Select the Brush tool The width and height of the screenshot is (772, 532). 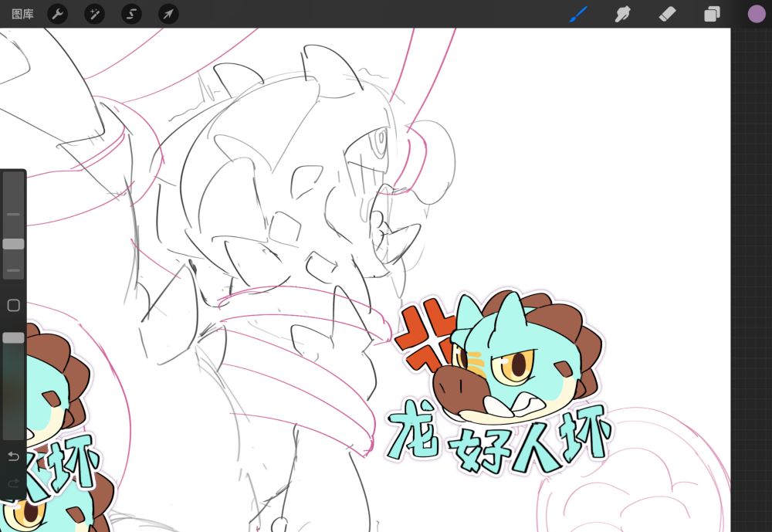pyautogui.click(x=578, y=15)
